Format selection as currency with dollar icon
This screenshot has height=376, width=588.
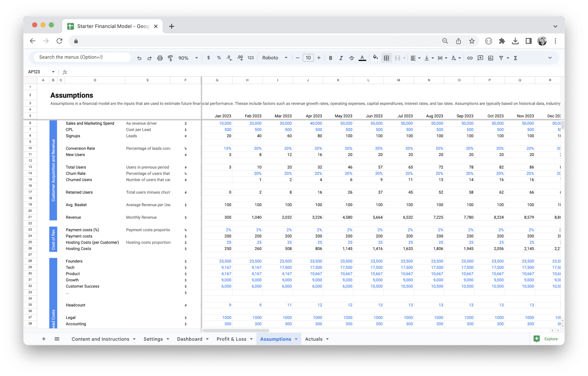point(209,58)
